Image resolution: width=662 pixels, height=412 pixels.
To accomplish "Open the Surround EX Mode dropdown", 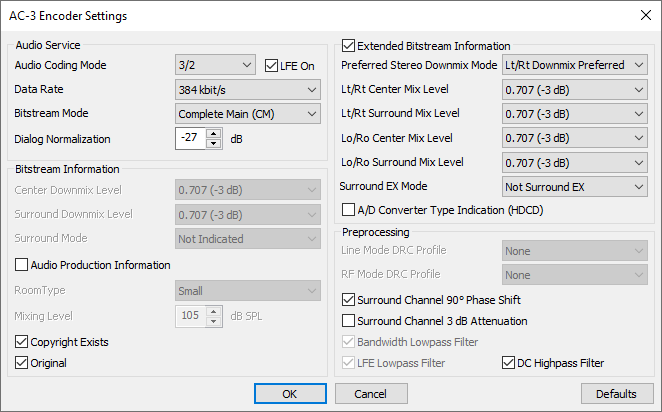I will 575,187.
